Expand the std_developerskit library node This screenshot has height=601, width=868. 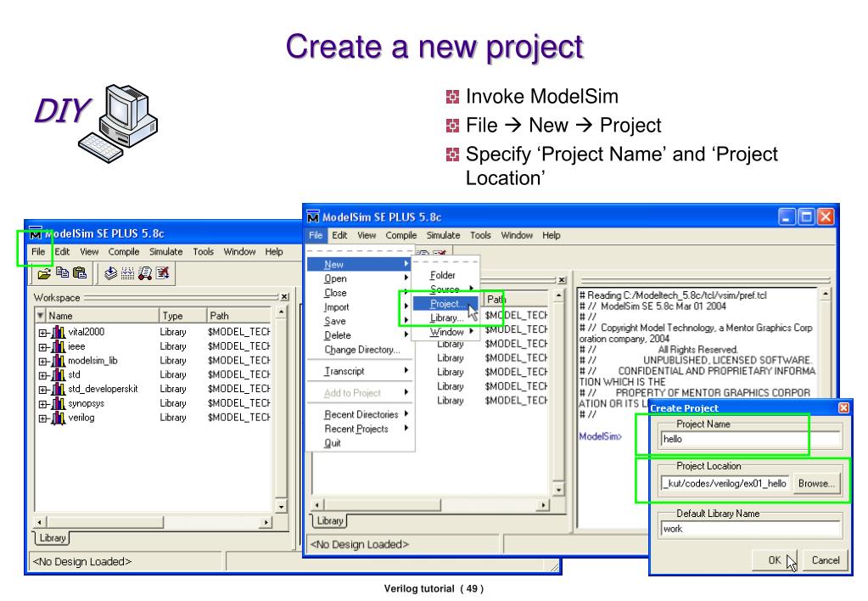42,390
